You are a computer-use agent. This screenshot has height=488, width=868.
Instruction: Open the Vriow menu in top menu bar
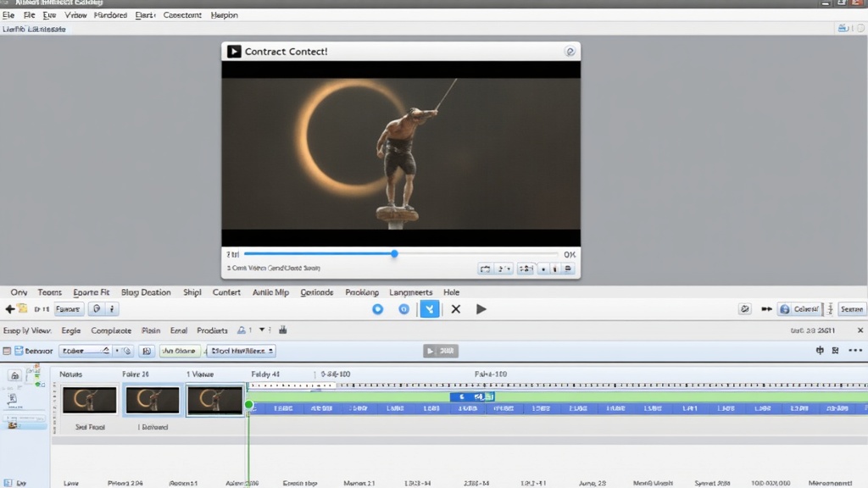coord(75,15)
